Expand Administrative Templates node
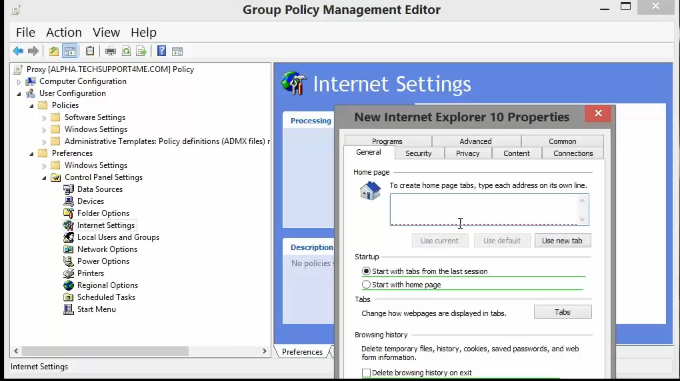680x381 pixels. pos(44,142)
